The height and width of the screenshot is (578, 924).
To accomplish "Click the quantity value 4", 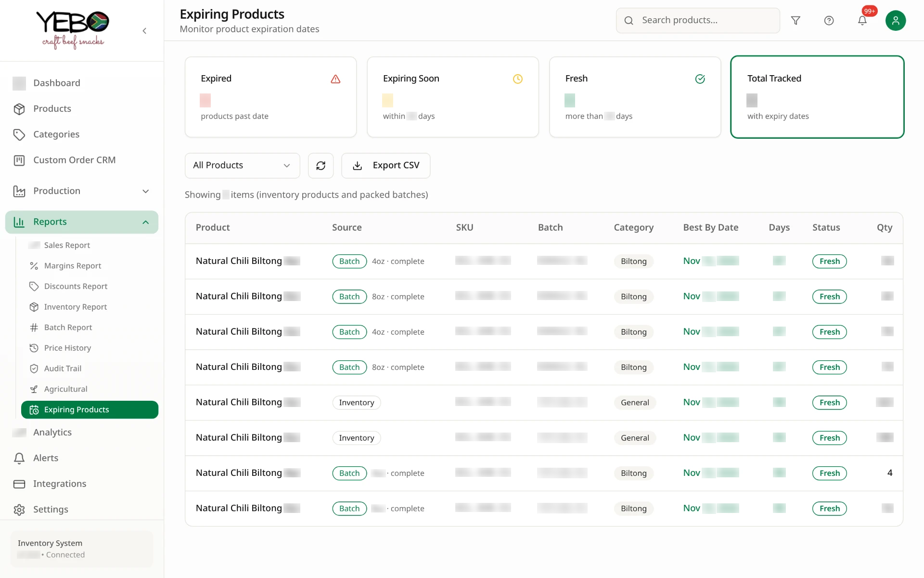I will tap(890, 473).
